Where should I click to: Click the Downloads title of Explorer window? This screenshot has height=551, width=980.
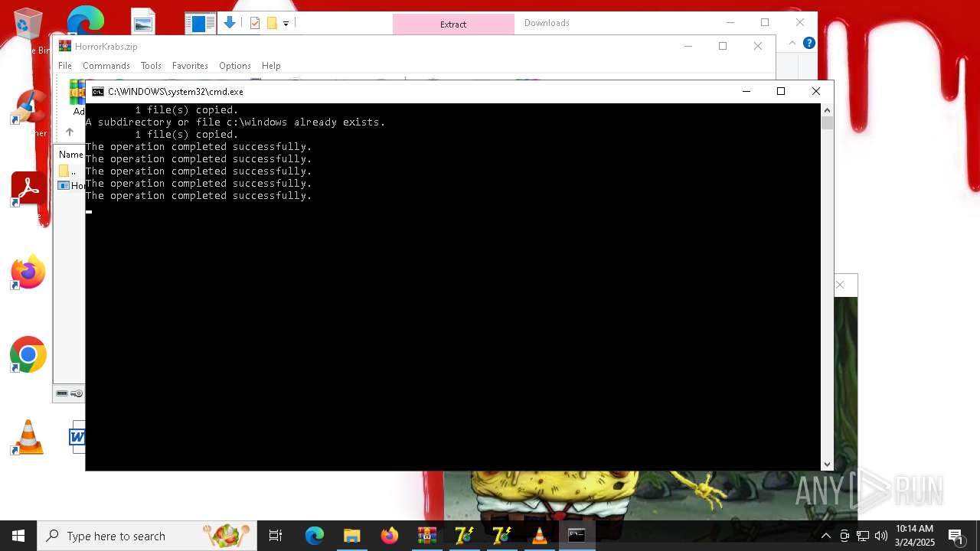click(x=547, y=23)
